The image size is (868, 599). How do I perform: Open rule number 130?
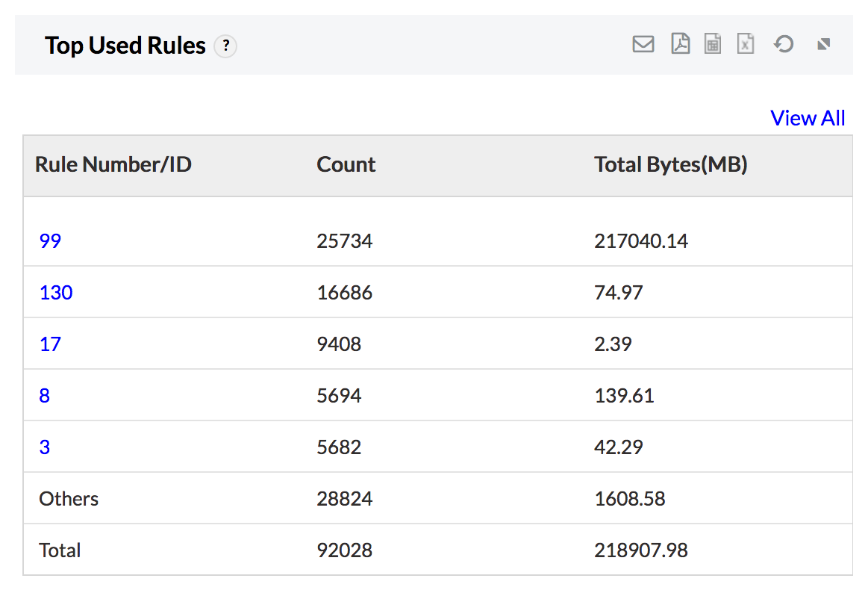pos(56,292)
